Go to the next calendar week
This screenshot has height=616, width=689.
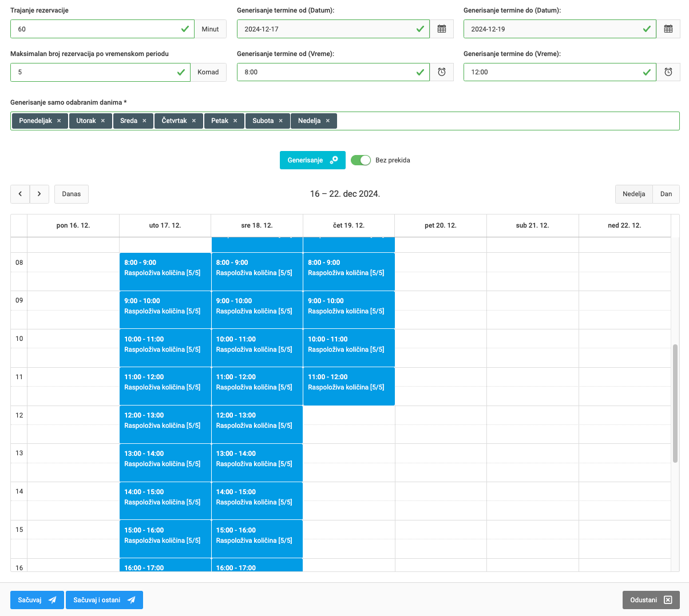coord(39,194)
